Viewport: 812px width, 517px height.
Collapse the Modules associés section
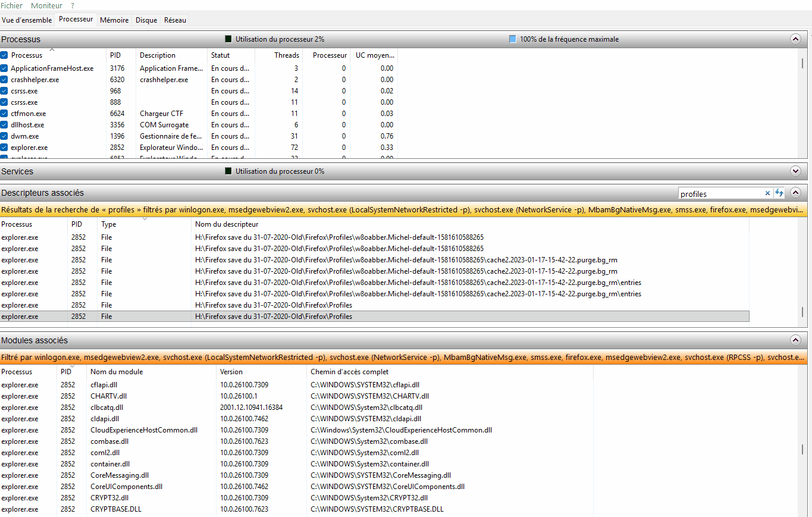tap(795, 340)
